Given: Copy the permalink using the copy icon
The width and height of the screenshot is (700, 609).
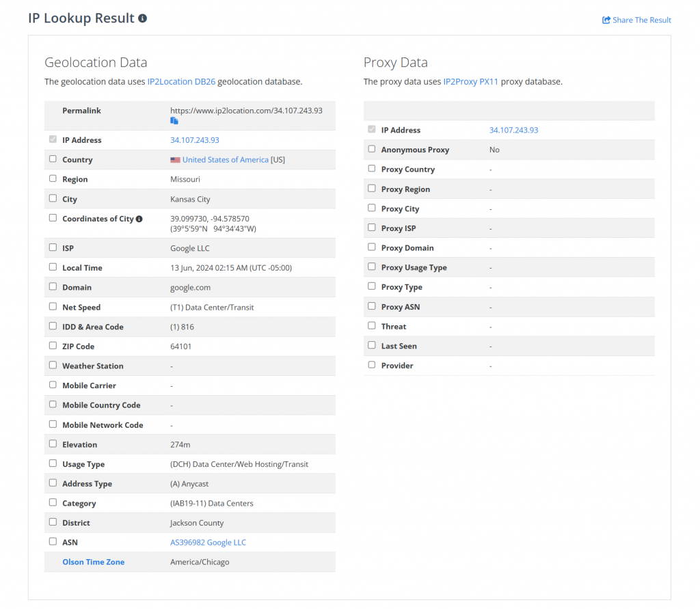Looking at the screenshot, I should [174, 121].
